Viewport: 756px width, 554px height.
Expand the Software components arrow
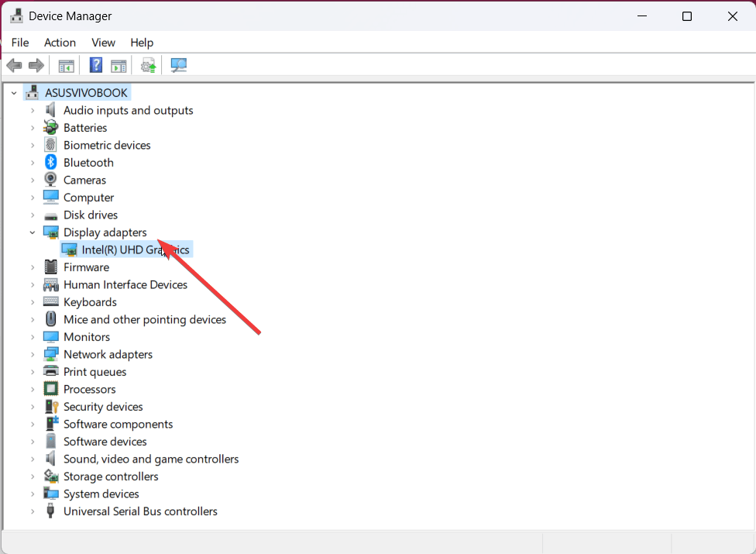pos(33,425)
